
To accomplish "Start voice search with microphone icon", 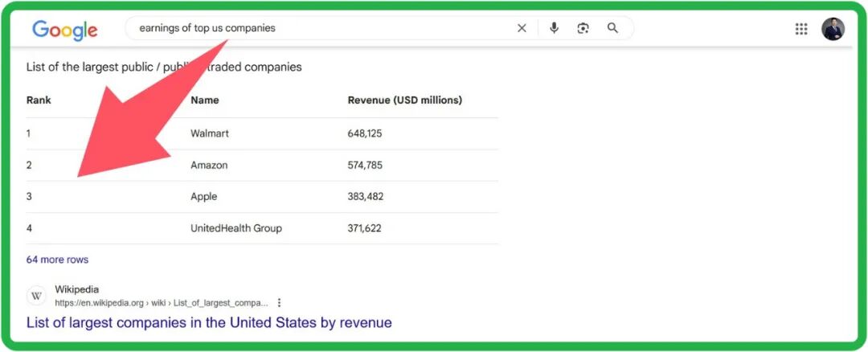I will pos(554,28).
